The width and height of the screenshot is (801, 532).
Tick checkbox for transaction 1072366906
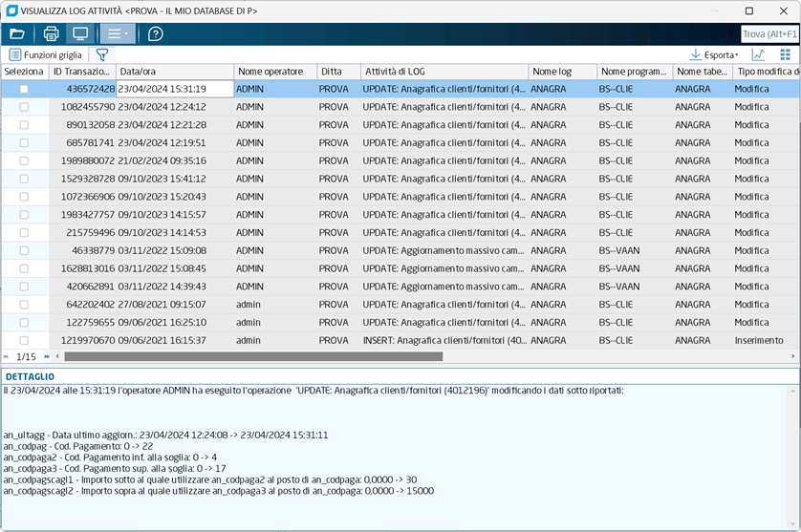pyautogui.click(x=24, y=197)
